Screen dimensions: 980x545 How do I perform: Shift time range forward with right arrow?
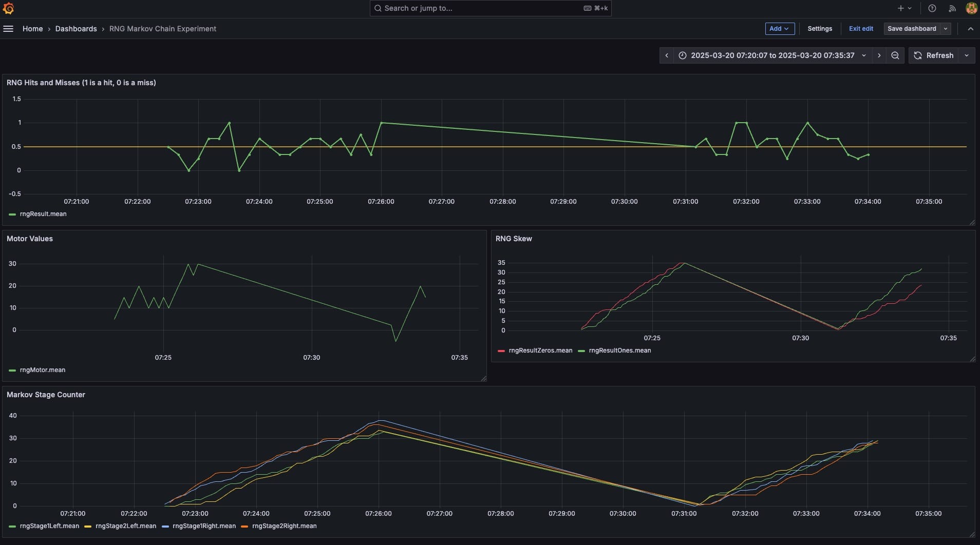coord(879,55)
